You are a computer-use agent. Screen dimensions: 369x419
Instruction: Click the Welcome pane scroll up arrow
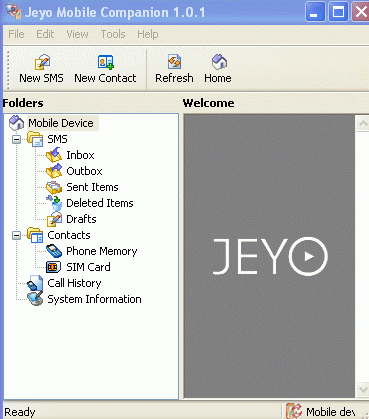(x=362, y=124)
